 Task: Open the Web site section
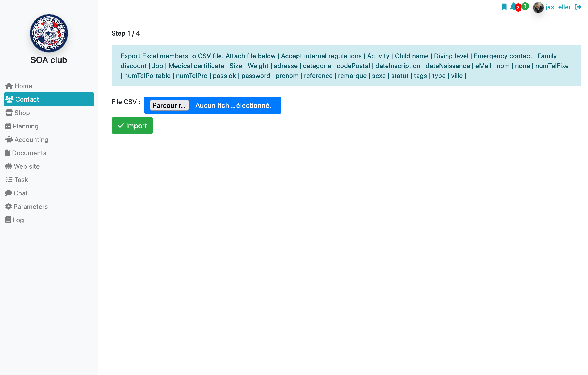click(x=49, y=166)
